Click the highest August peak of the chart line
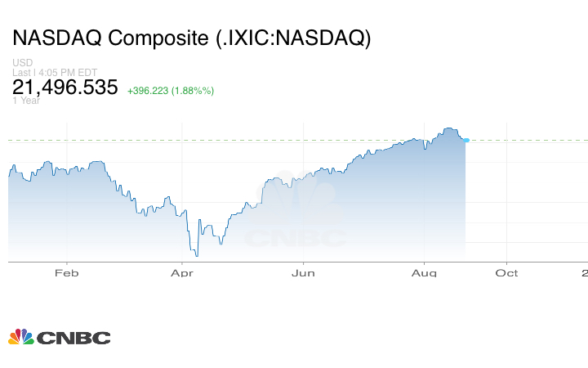Viewport: 588px width, 368px height. [x=448, y=128]
